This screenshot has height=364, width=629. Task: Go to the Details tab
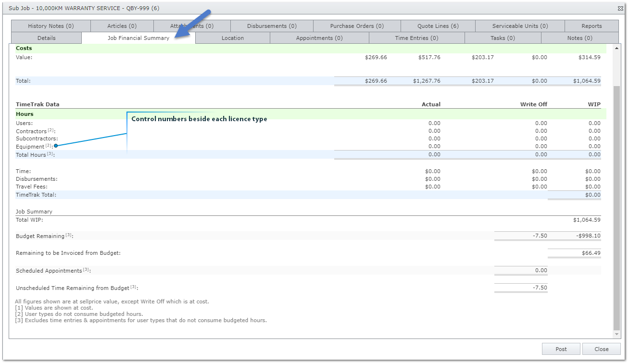tap(46, 38)
